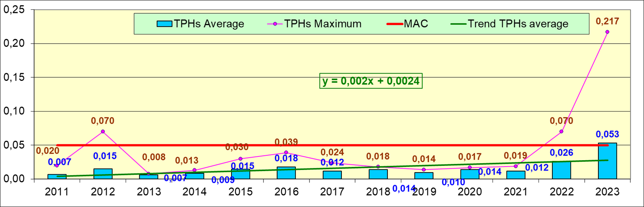Click the 2016 maximum data point marker
This screenshot has height=207, width=644.
click(286, 152)
